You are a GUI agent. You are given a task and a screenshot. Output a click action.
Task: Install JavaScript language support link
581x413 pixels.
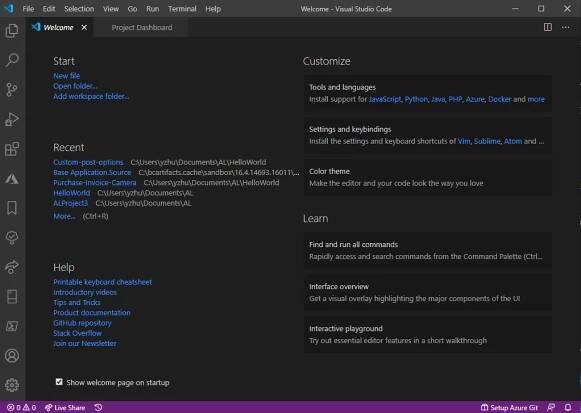point(385,99)
